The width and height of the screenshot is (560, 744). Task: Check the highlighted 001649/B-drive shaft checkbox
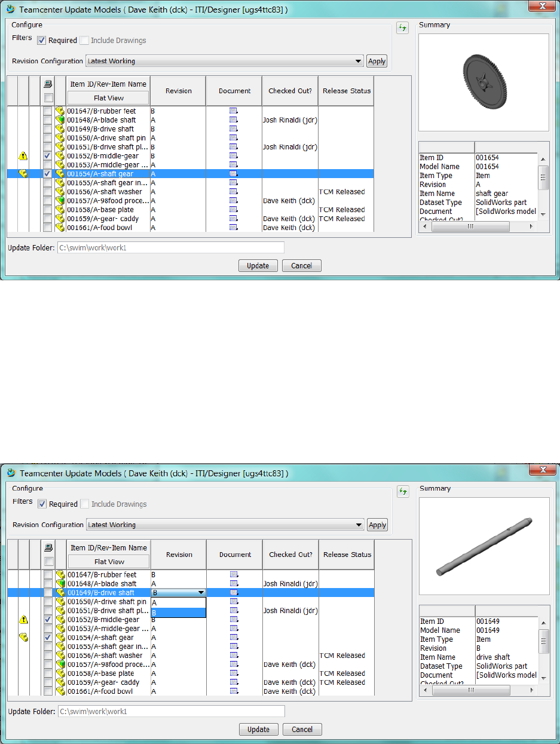point(48,593)
